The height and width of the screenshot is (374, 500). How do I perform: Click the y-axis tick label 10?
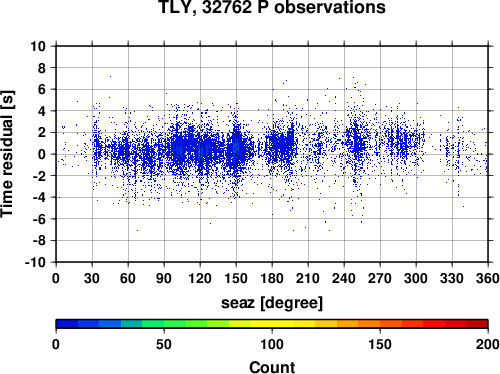coord(38,46)
